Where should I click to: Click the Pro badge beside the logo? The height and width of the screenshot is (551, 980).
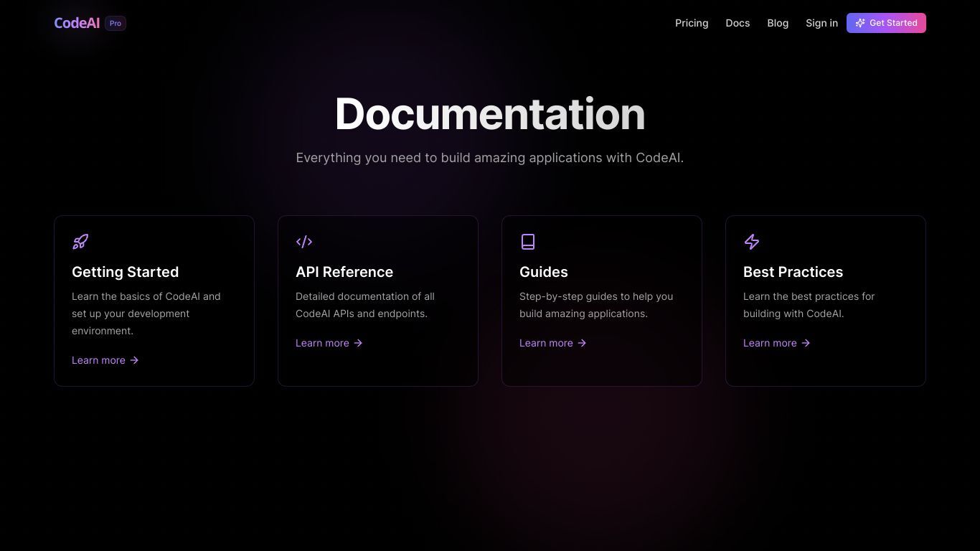point(116,23)
